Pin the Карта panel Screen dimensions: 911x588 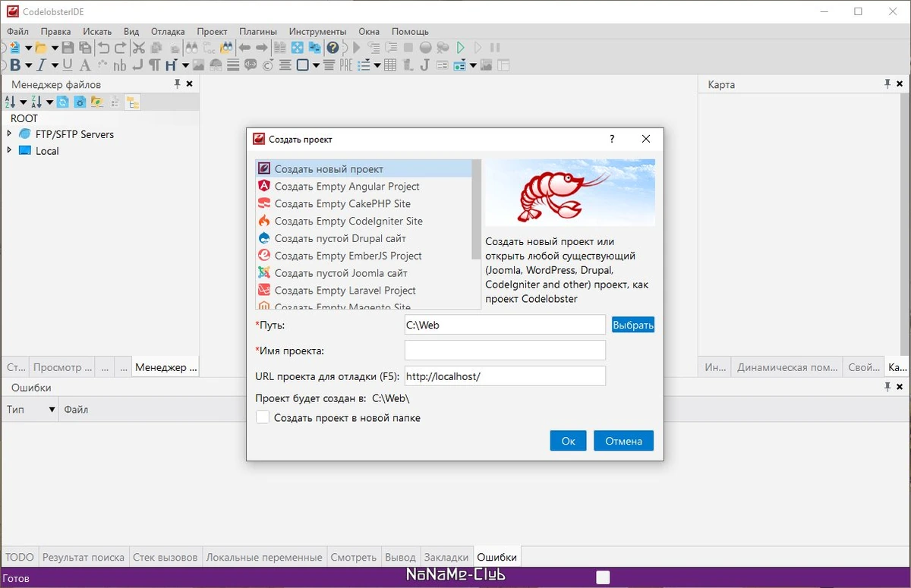[887, 84]
